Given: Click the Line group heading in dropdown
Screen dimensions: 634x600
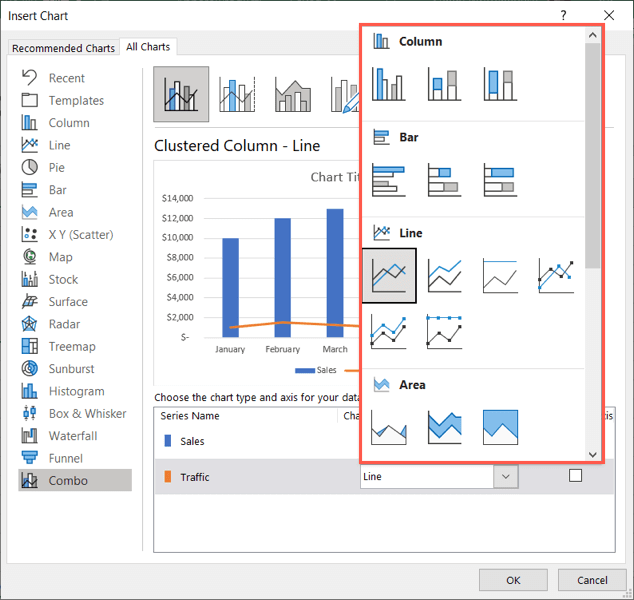Looking at the screenshot, I should click(x=411, y=233).
